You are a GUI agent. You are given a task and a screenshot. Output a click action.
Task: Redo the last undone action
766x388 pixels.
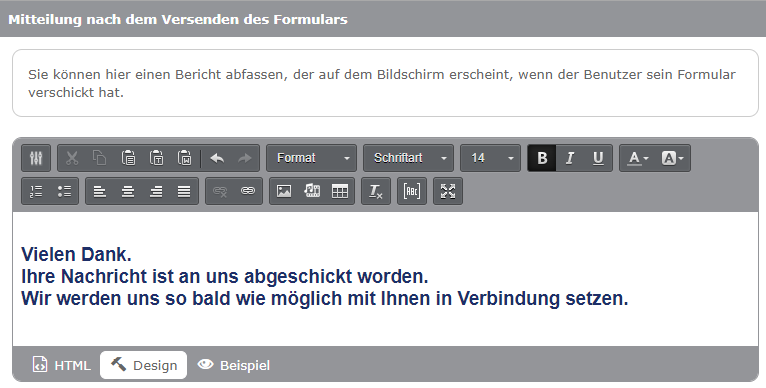245,158
